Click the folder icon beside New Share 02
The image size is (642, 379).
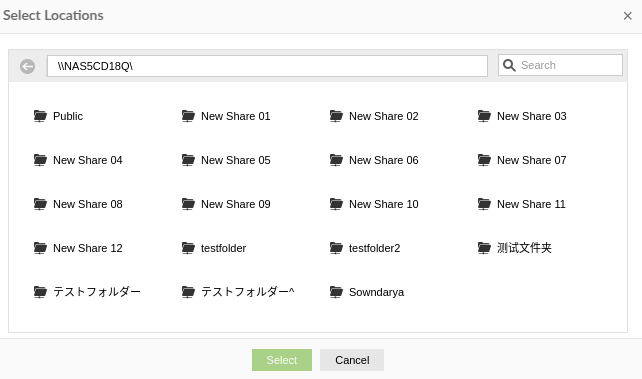click(336, 116)
